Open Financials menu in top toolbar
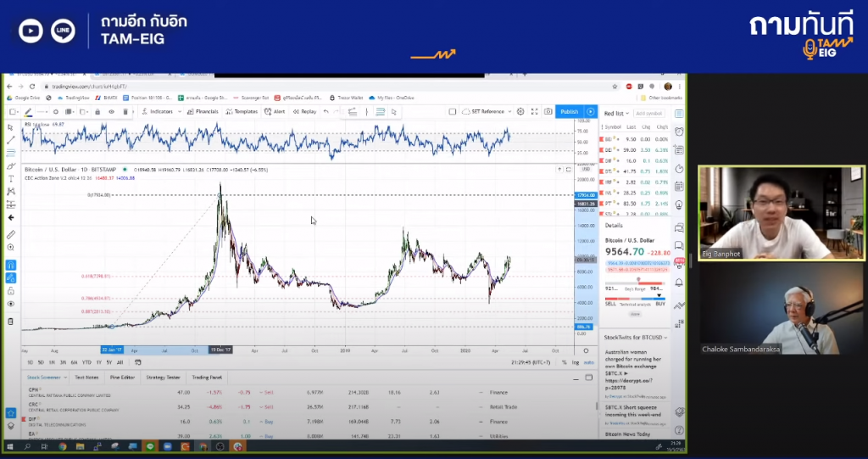The image size is (868, 459). pyautogui.click(x=203, y=111)
